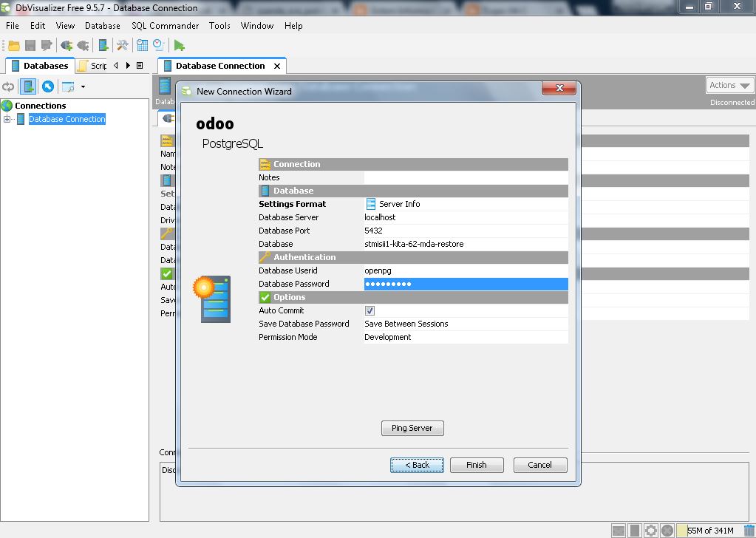The height and width of the screenshot is (538, 756).
Task: Edit the Database Port 5432 field
Action: pyautogui.click(x=466, y=231)
